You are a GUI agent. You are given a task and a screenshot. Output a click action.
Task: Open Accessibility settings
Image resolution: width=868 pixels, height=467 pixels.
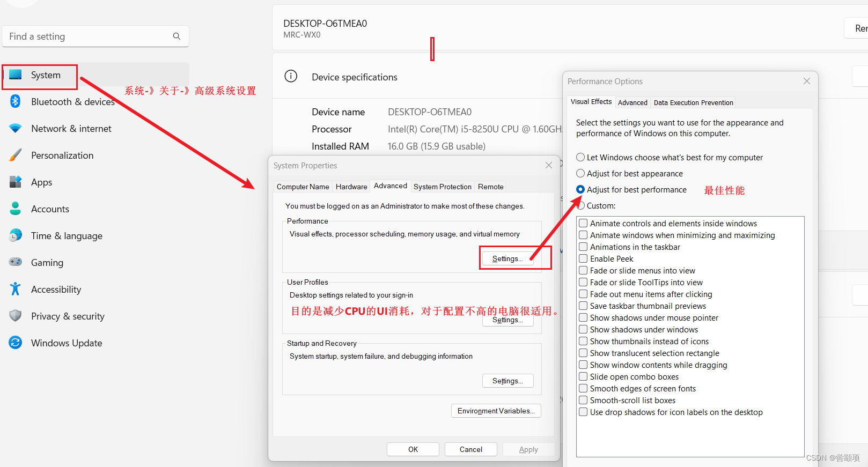pyautogui.click(x=95, y=289)
